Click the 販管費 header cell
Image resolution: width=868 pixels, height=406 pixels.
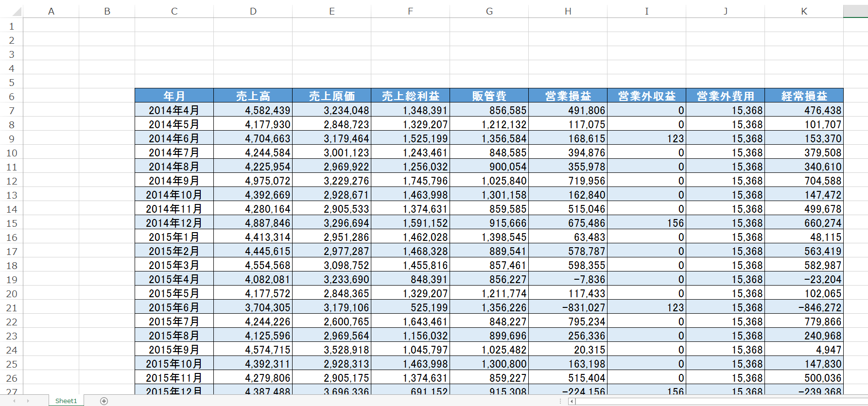click(489, 96)
